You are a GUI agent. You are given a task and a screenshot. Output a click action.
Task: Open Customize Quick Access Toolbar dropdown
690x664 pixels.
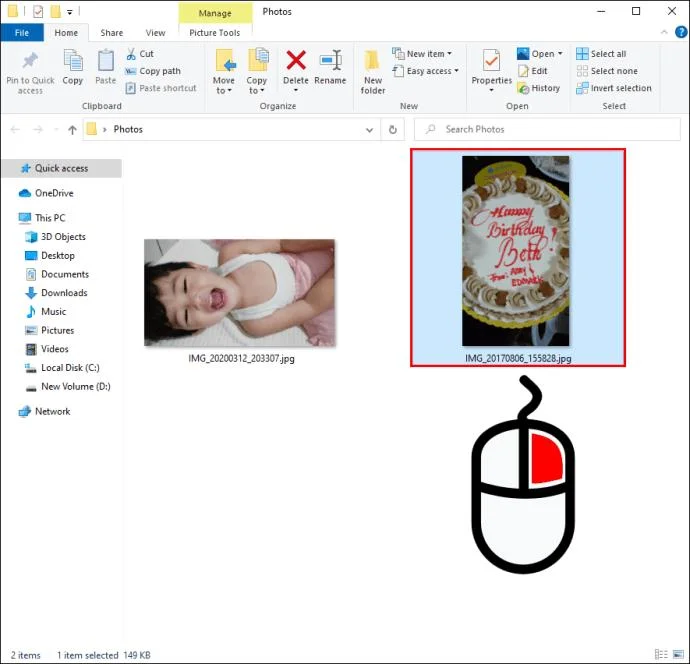70,12
